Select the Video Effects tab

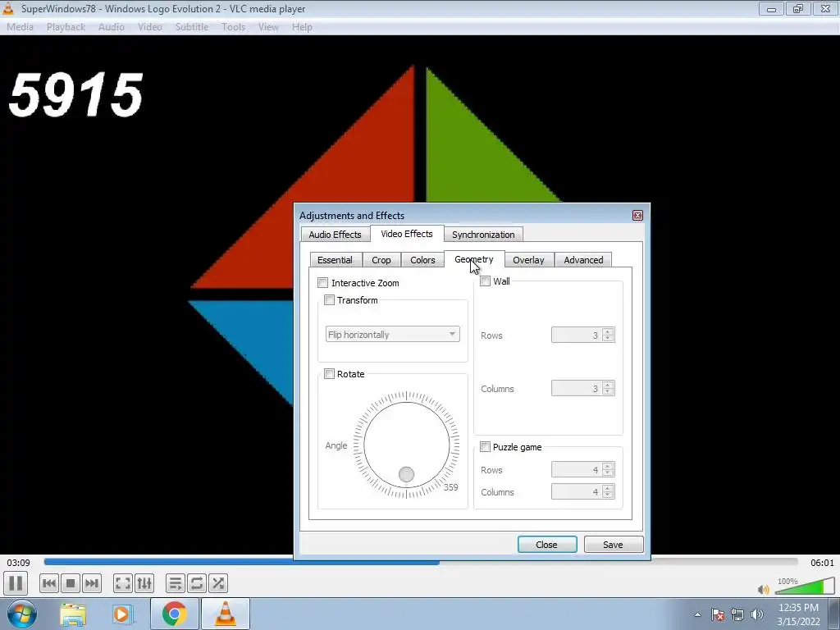point(407,234)
